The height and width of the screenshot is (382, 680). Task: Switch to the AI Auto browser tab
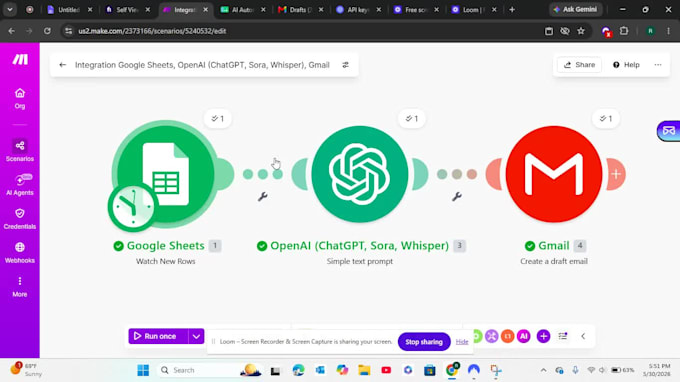(x=242, y=10)
